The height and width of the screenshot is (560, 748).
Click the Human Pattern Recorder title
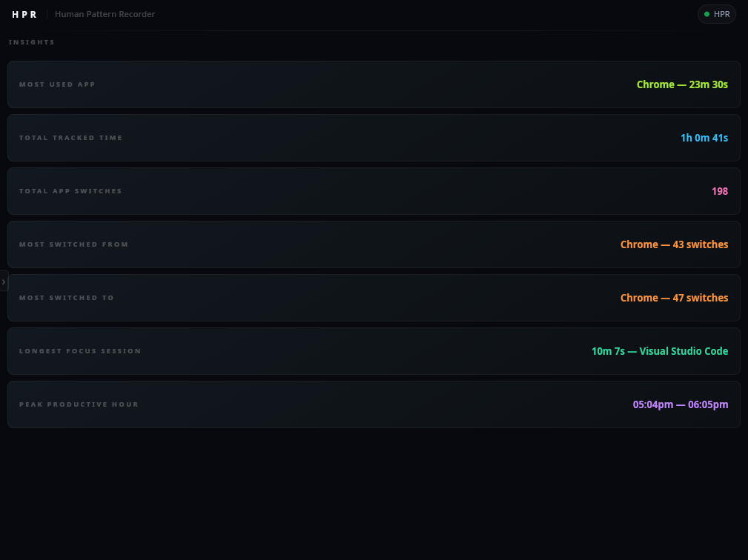pyautogui.click(x=105, y=14)
